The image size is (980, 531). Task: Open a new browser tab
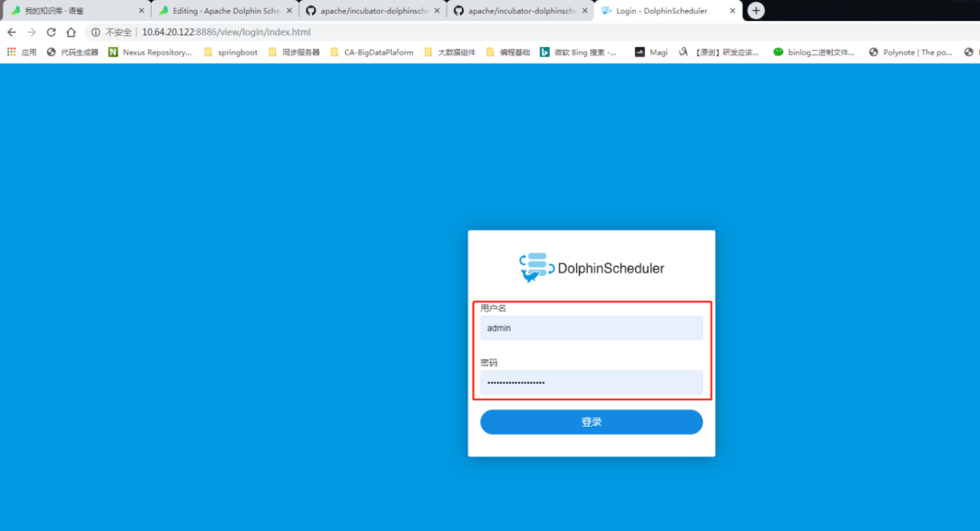point(756,11)
